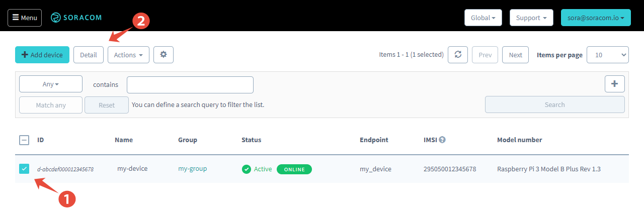644x221 pixels.
Task: Click the Detail button
Action: pyautogui.click(x=89, y=55)
